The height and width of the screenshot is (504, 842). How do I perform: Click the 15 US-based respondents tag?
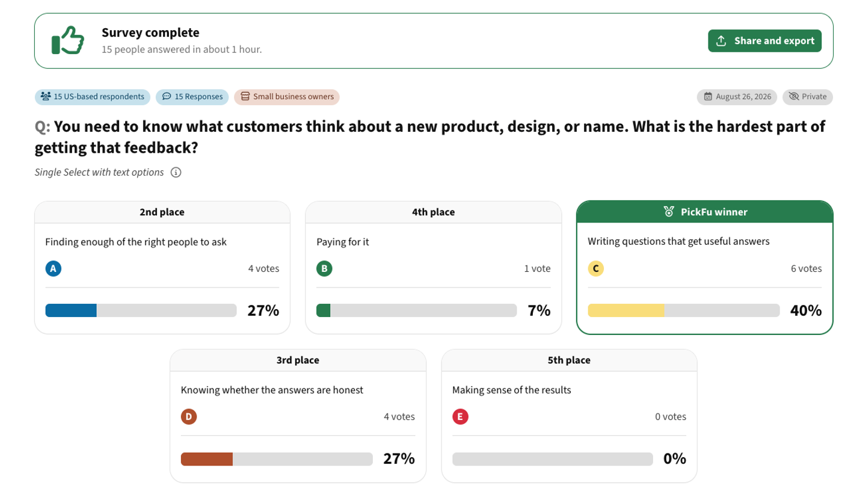(x=93, y=96)
